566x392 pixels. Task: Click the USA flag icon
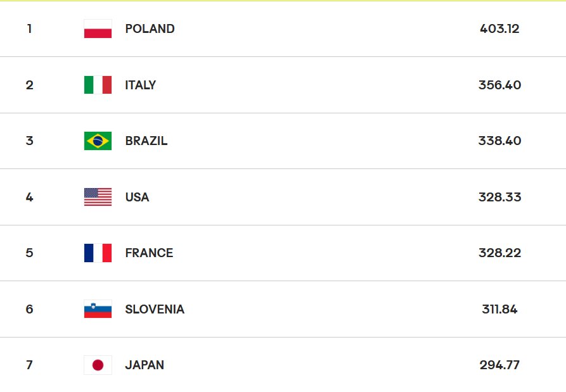98,197
